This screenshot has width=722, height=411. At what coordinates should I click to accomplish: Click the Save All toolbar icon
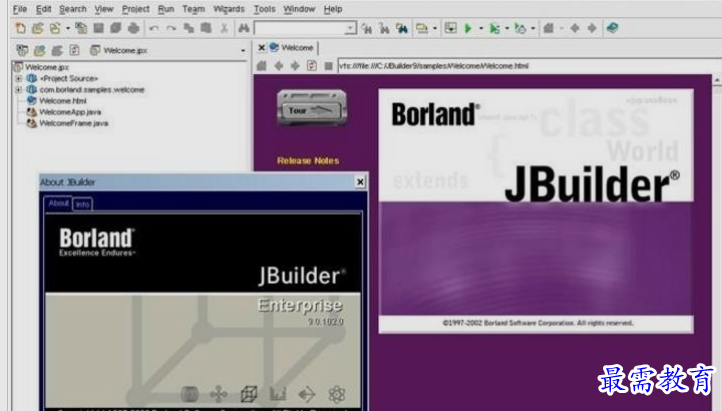point(116,28)
